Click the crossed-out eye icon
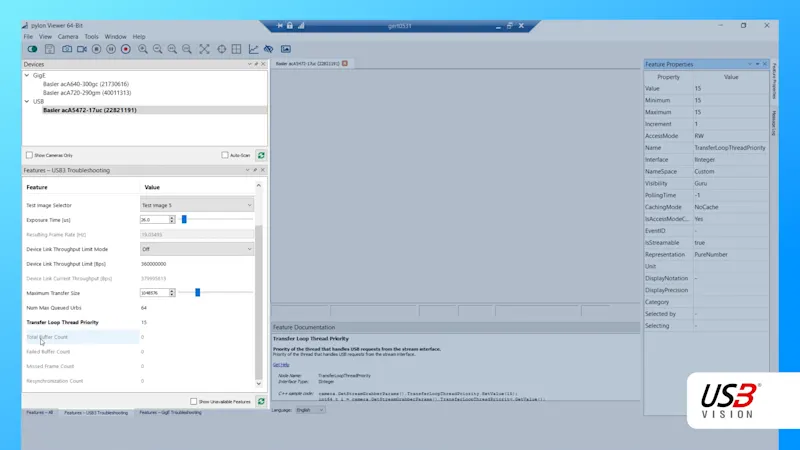 click(x=268, y=49)
